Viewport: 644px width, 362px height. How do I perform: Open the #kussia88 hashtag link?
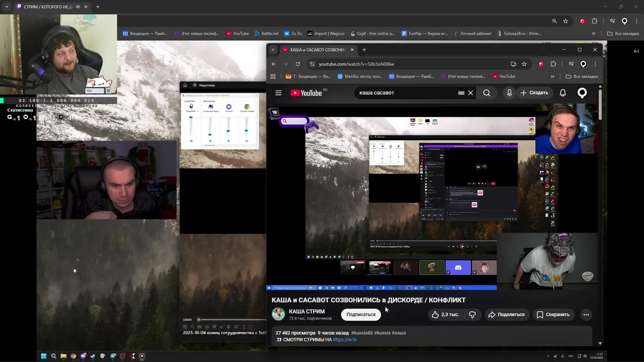[x=362, y=333]
